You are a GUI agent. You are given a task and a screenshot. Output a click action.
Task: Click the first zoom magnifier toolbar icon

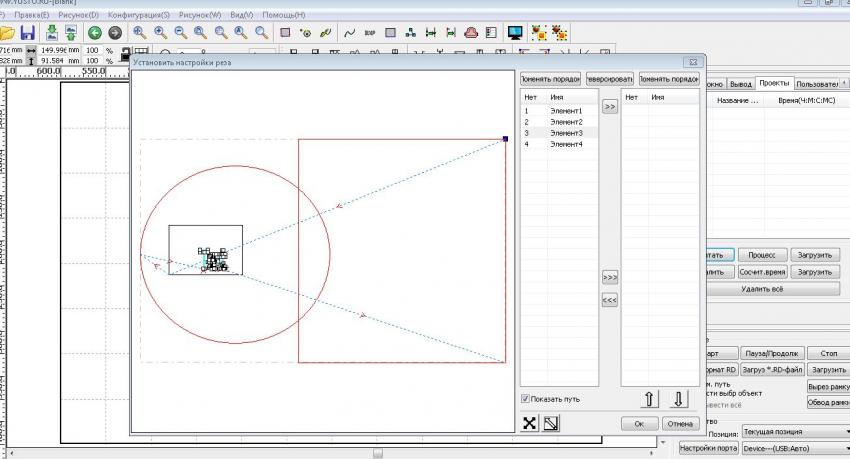point(141,33)
